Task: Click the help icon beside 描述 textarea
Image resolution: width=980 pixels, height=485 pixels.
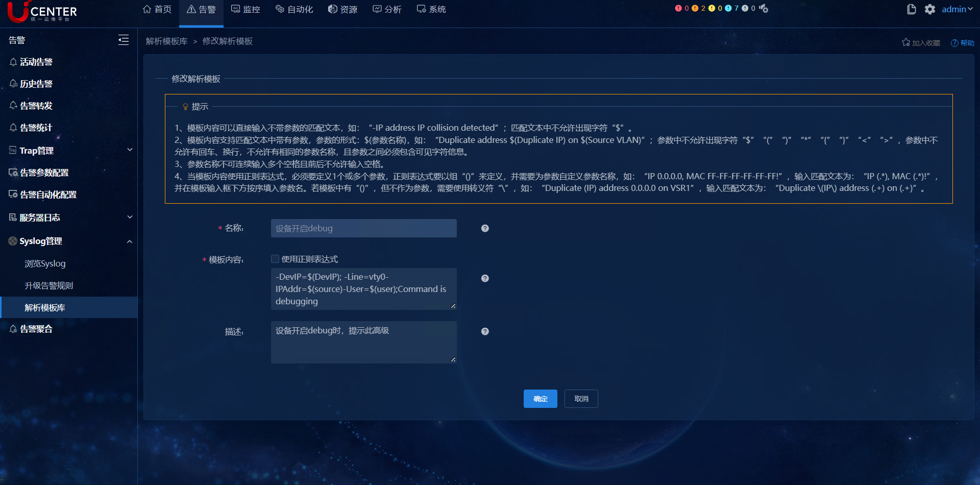Action: (485, 331)
